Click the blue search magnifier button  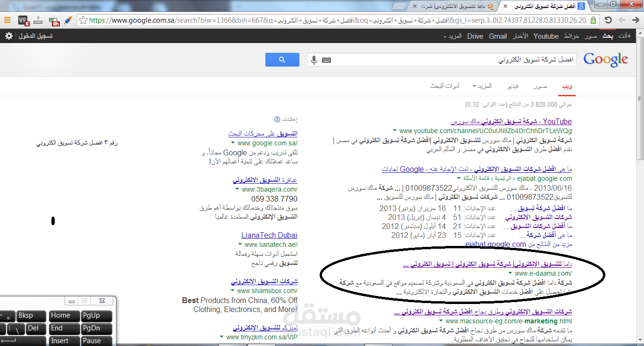pyautogui.click(x=282, y=59)
